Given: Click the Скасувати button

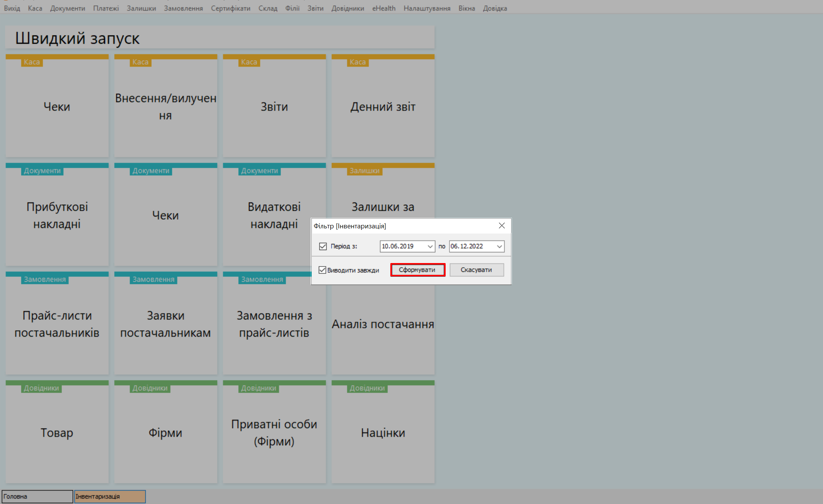Looking at the screenshot, I should tap(476, 270).
